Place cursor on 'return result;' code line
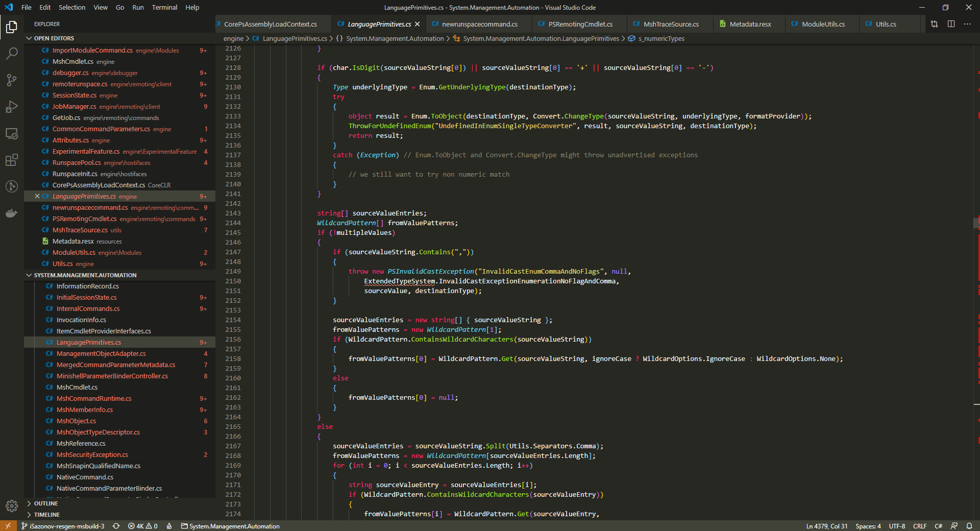Screen dimensions: 980x531 pyautogui.click(x=376, y=135)
